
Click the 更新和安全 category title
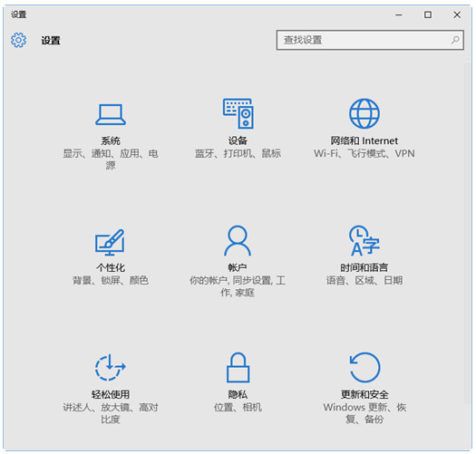[364, 394]
